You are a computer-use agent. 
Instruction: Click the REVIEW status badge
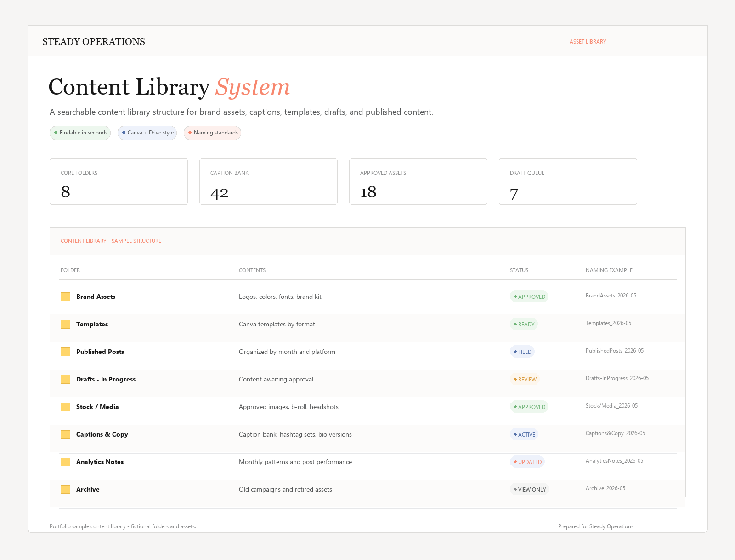525,380
